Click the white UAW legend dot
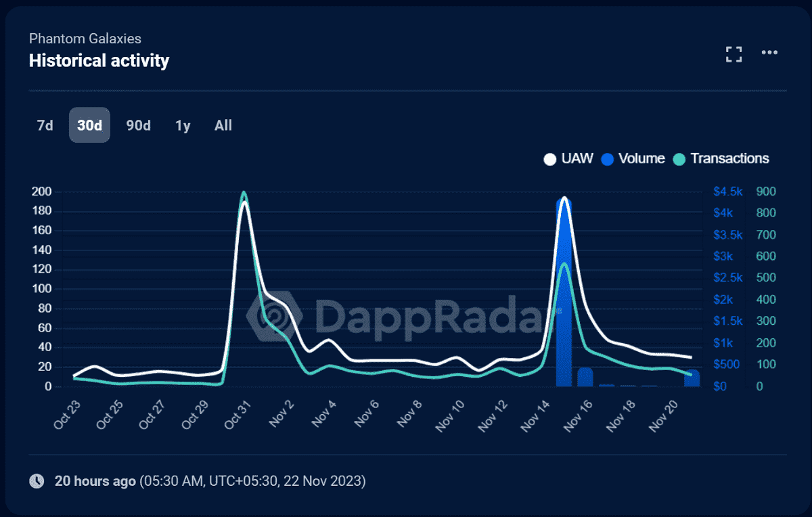 point(550,159)
